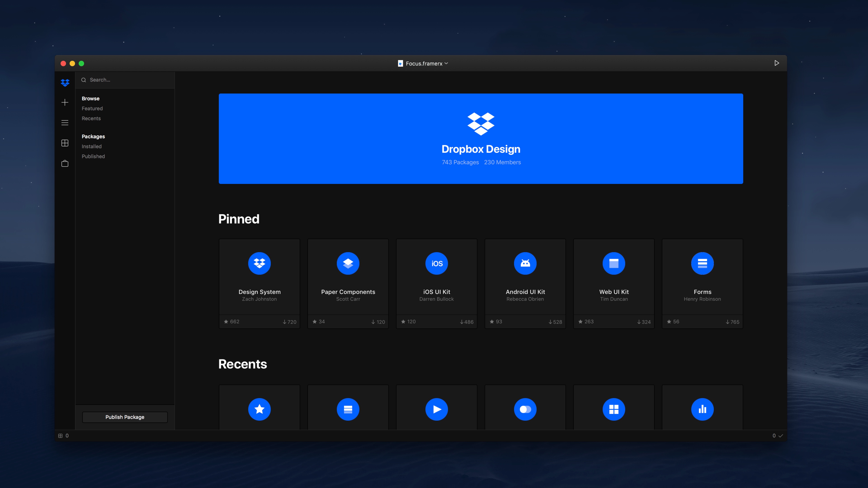Click the Design System package icon
The image size is (868, 488).
click(259, 263)
